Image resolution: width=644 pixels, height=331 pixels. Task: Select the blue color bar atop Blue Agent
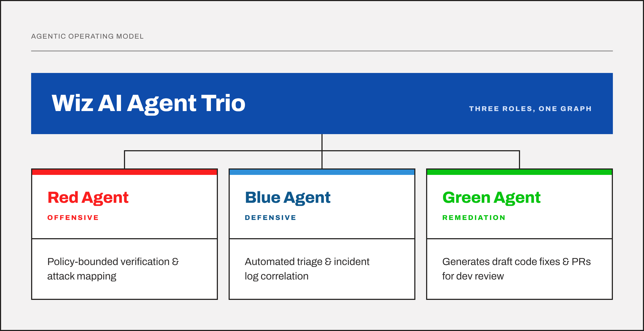tap(322, 172)
